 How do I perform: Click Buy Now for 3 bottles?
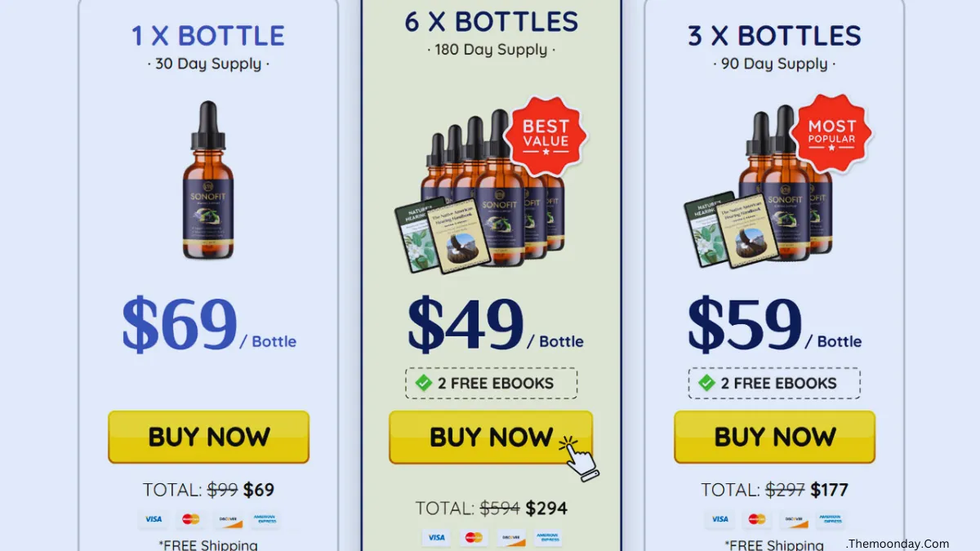(774, 437)
